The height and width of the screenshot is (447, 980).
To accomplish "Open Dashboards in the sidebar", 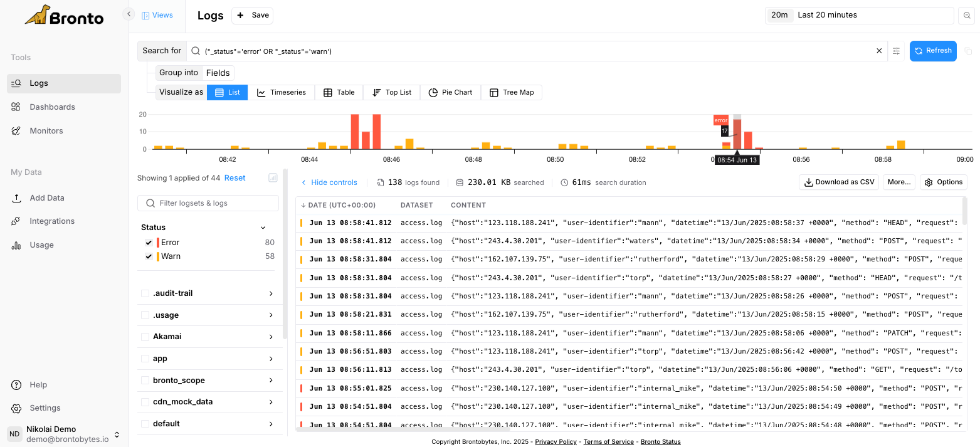I will [x=64, y=107].
